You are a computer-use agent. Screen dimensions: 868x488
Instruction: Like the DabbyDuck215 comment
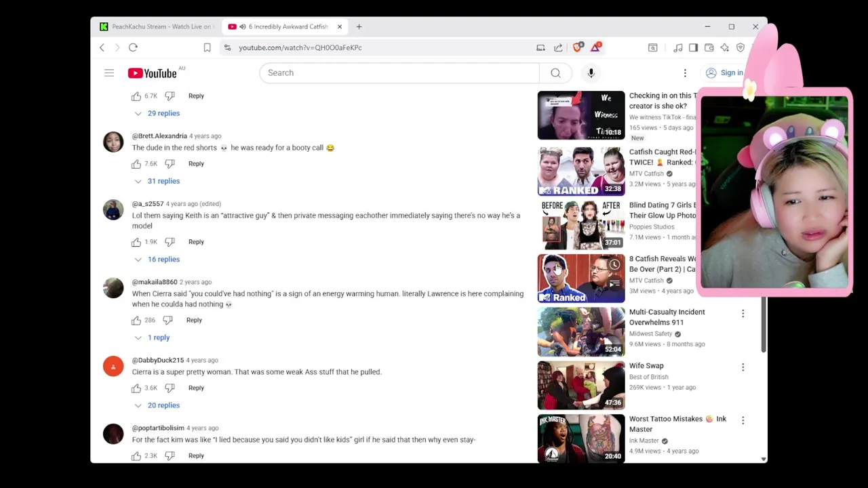click(x=136, y=388)
